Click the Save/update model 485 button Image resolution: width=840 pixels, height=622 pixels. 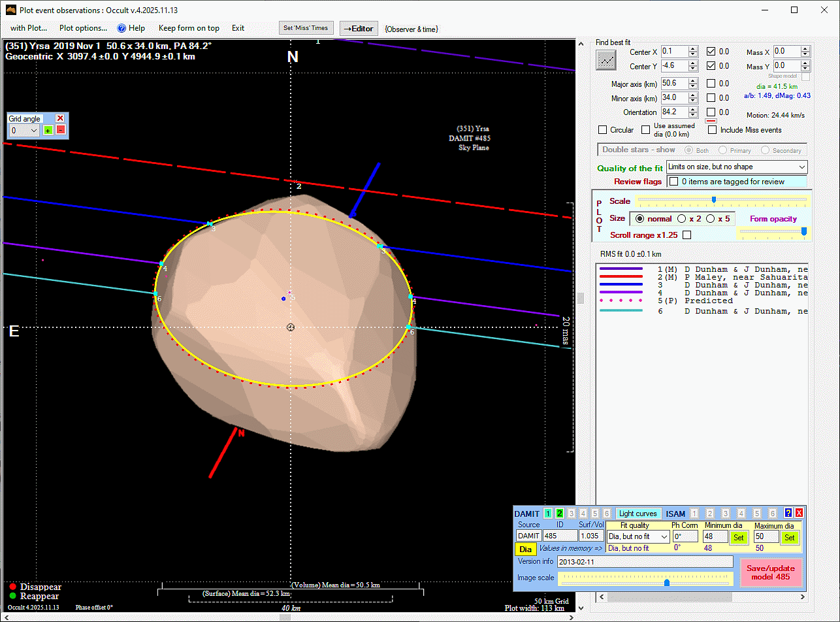coord(771,572)
